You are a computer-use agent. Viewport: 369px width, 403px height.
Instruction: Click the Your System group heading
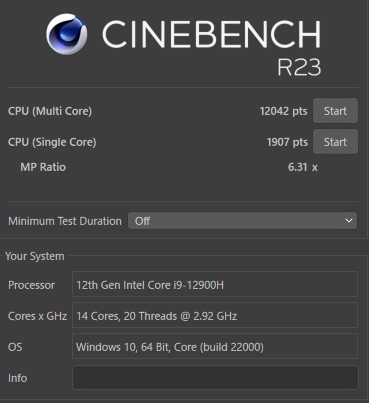(35, 256)
